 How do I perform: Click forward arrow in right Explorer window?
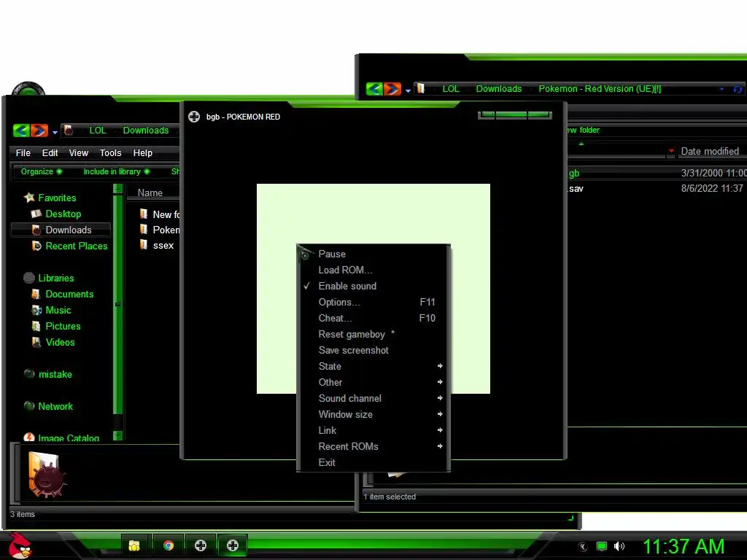point(392,88)
